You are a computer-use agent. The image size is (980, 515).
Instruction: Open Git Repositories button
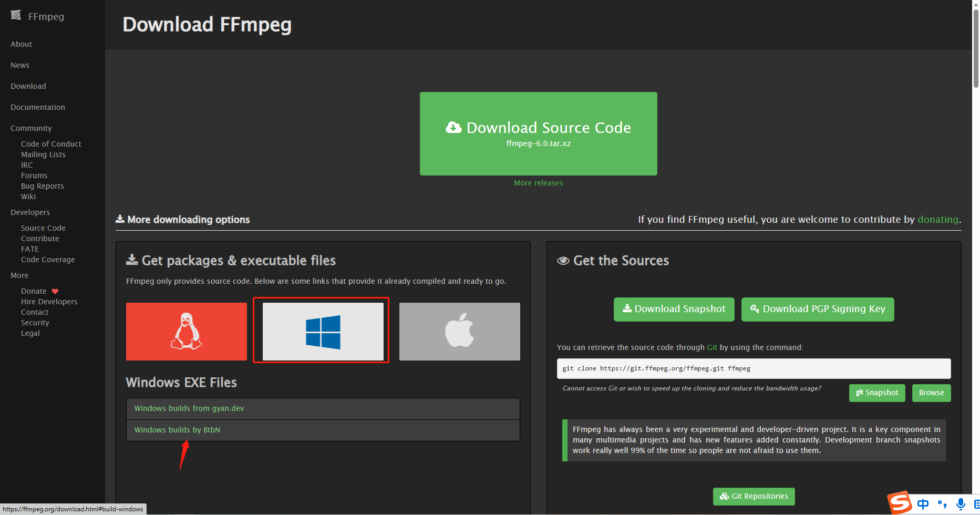pyautogui.click(x=754, y=496)
